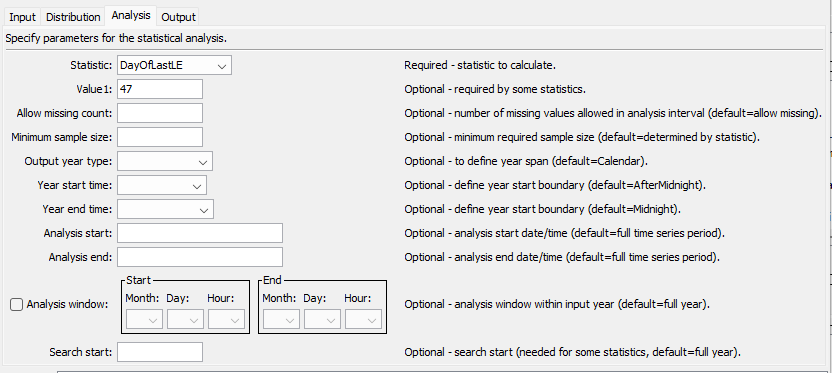Open the Year start time dropdown
This screenshot has height=373, width=832.
click(x=162, y=185)
